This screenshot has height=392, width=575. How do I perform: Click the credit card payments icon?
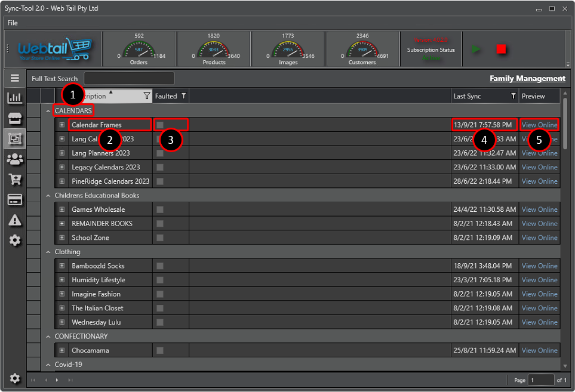pyautogui.click(x=15, y=199)
